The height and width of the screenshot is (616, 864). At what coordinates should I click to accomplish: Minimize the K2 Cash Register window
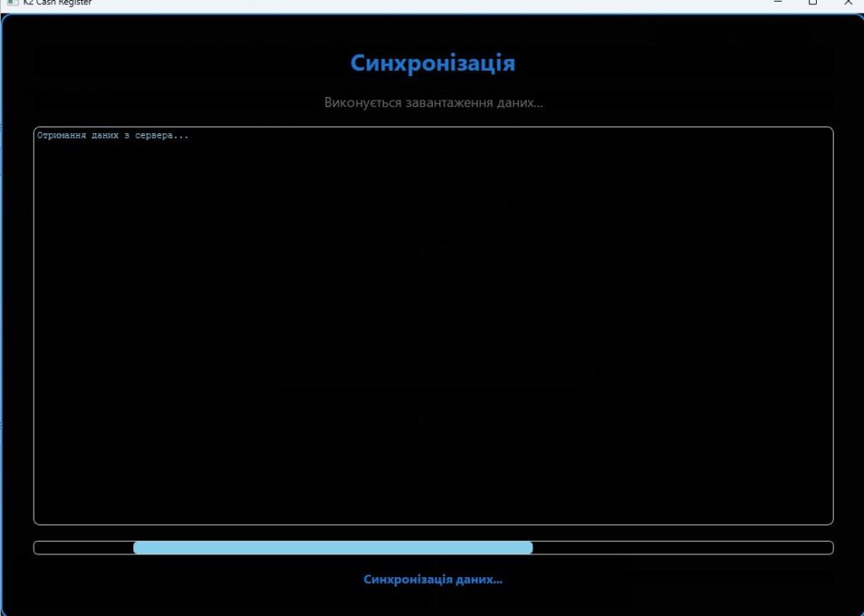coord(778,3)
